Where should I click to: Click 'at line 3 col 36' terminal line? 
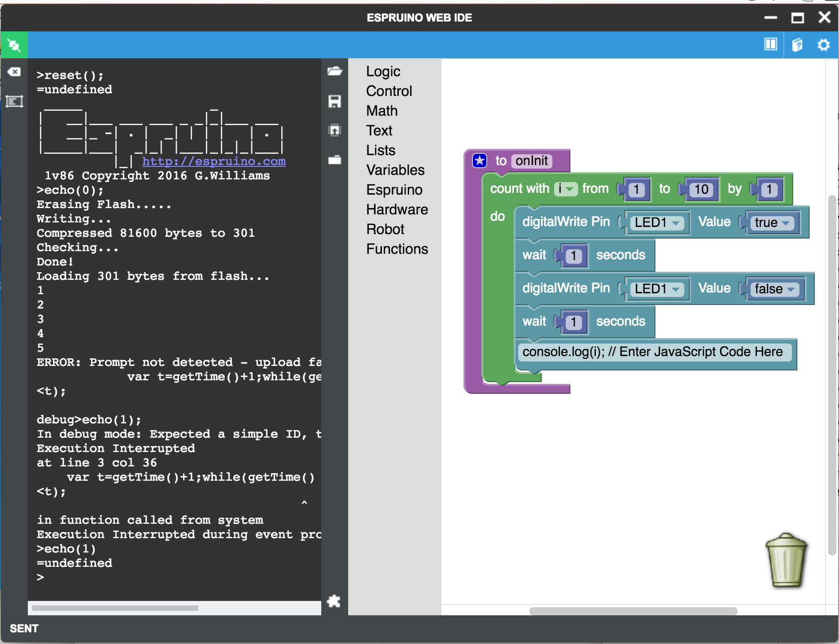click(97, 463)
